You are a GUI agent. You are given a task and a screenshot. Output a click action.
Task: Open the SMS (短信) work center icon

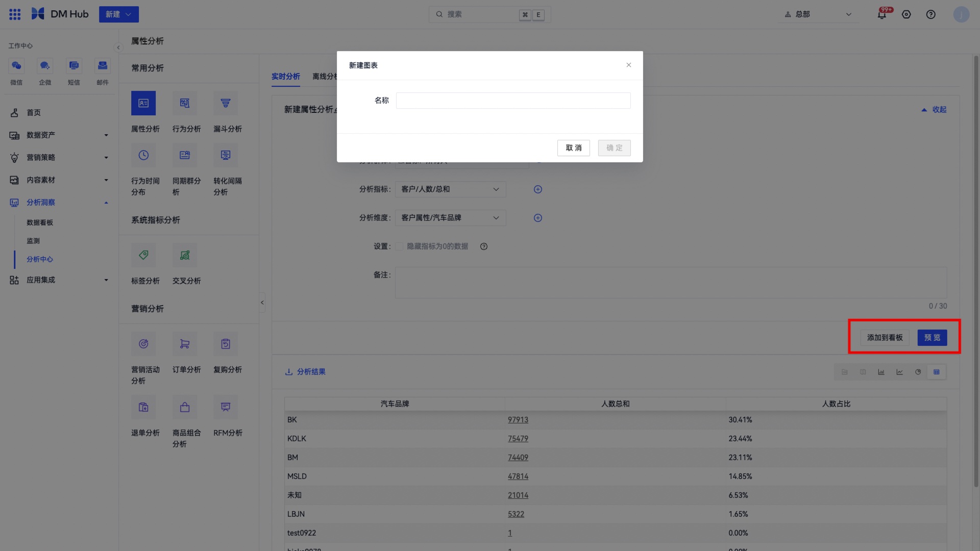[x=74, y=66]
